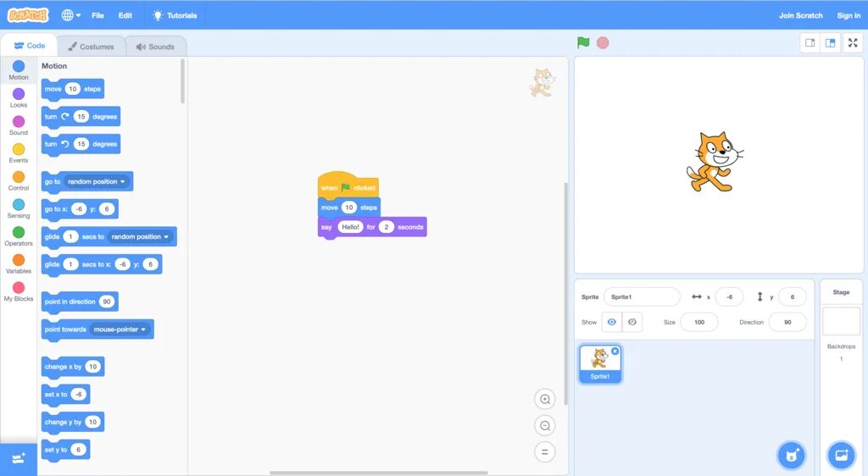Open the File menu
Image resolution: width=868 pixels, height=476 pixels.
pos(98,15)
